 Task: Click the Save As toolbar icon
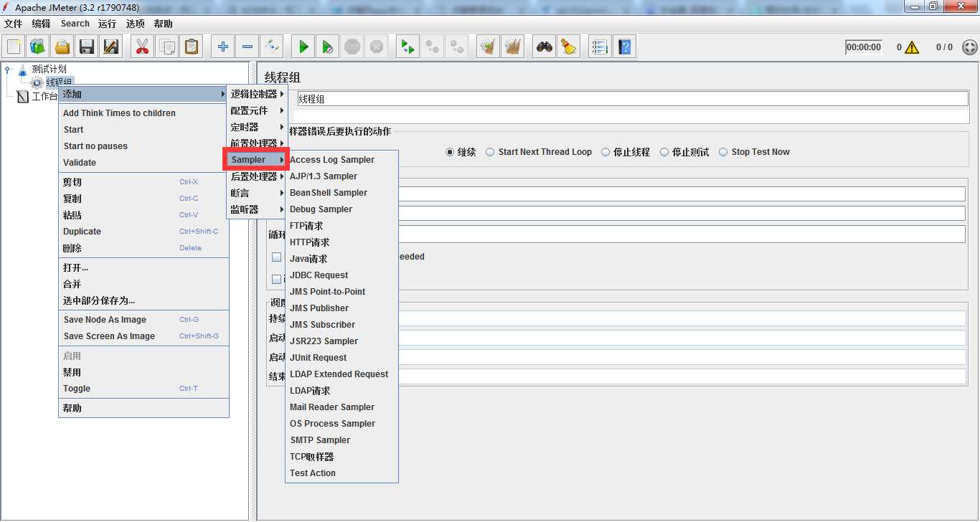(111, 47)
